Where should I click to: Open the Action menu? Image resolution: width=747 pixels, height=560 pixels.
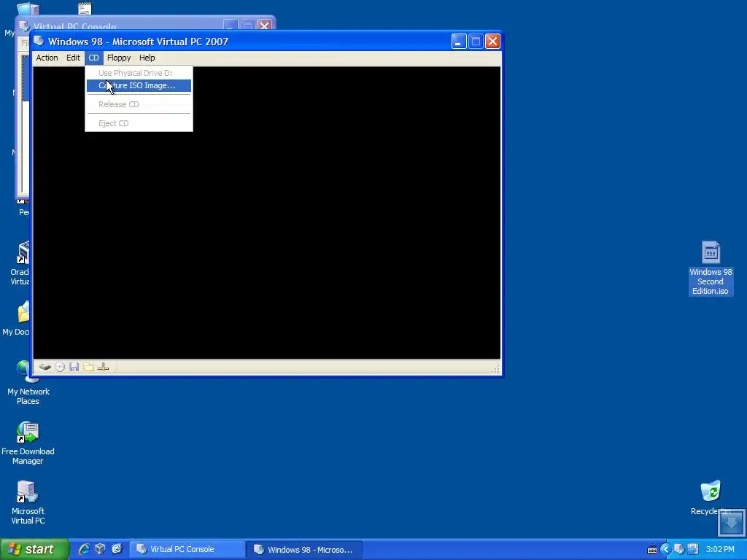click(x=47, y=58)
